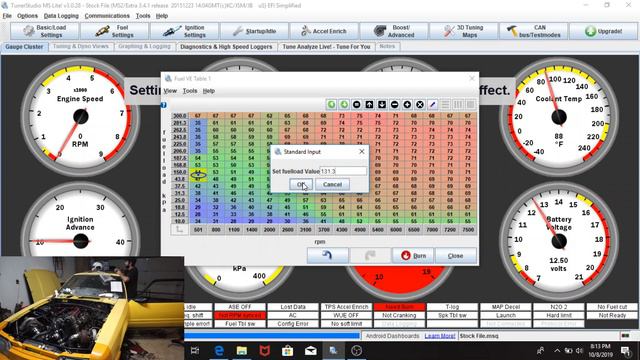The height and width of the screenshot is (360, 640).
Task: Close the Standard Input dialog with X
Action: coord(362,151)
